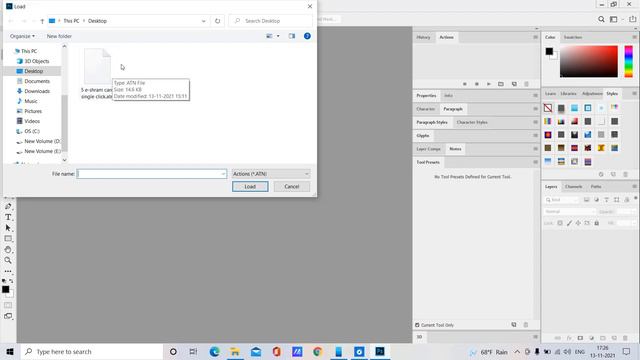Create a new action in the Actions panel

[514, 84]
